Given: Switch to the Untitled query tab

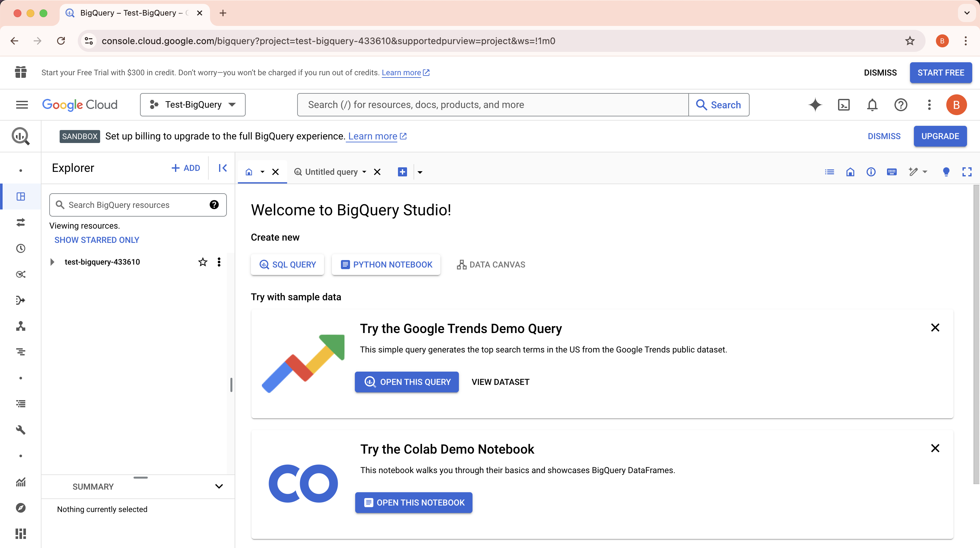Looking at the screenshot, I should (326, 172).
